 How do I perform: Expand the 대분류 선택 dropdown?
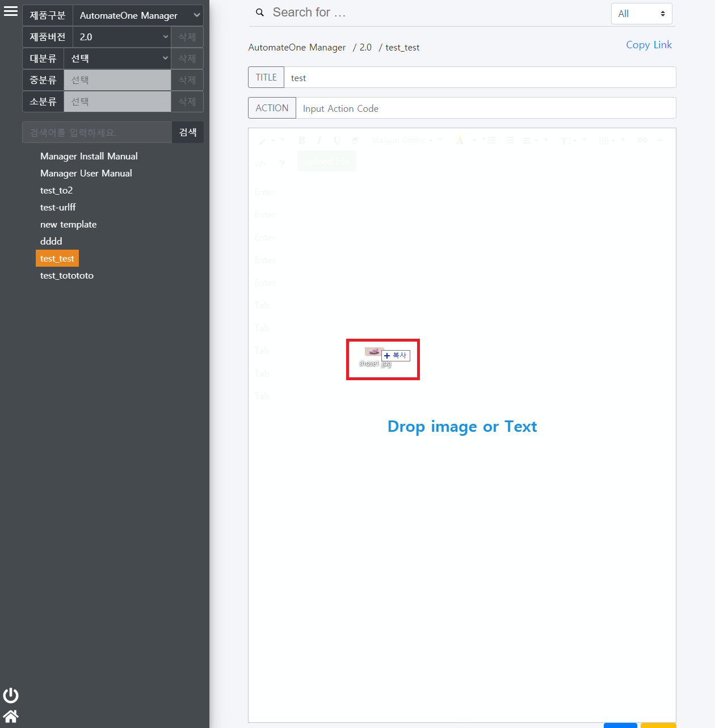117,58
